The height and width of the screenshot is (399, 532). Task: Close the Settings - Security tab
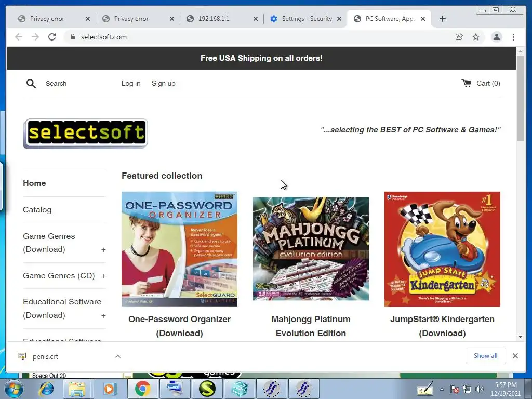tap(339, 19)
